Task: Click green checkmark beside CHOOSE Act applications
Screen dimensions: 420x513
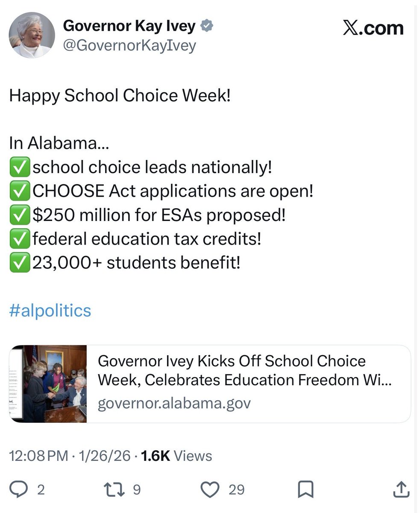Action: 20,191
